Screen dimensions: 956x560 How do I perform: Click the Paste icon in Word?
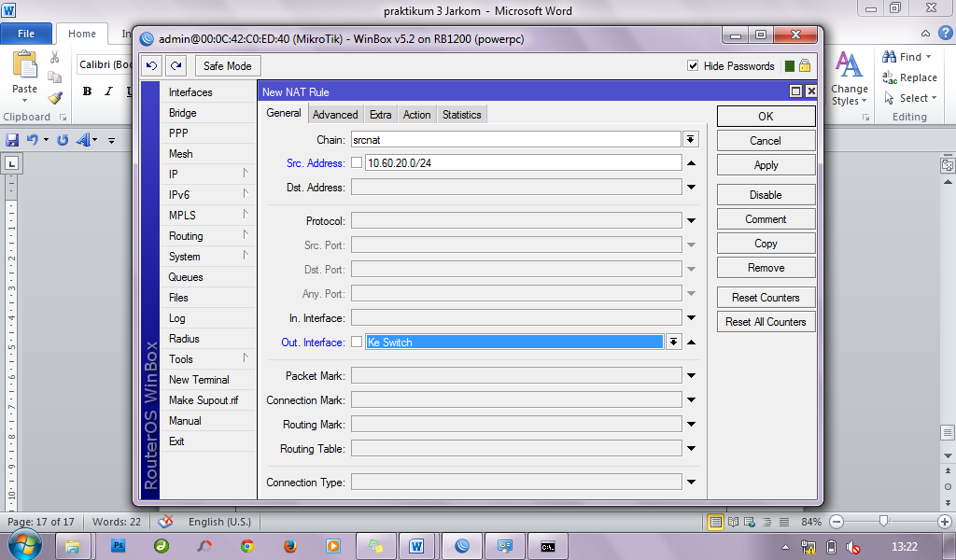click(x=25, y=64)
